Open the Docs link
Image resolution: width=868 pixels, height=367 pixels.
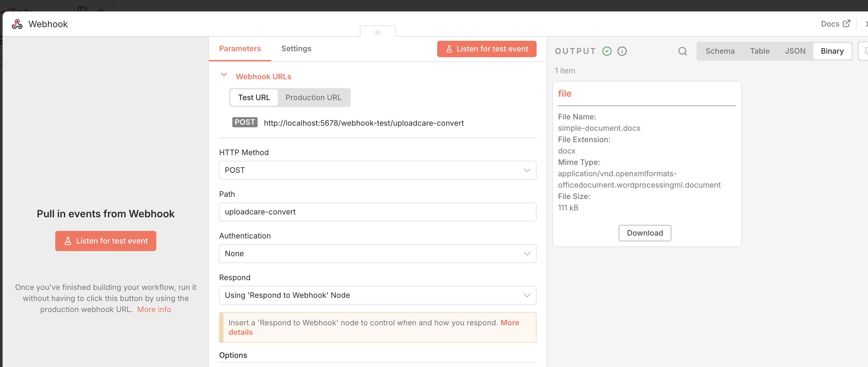(x=830, y=24)
